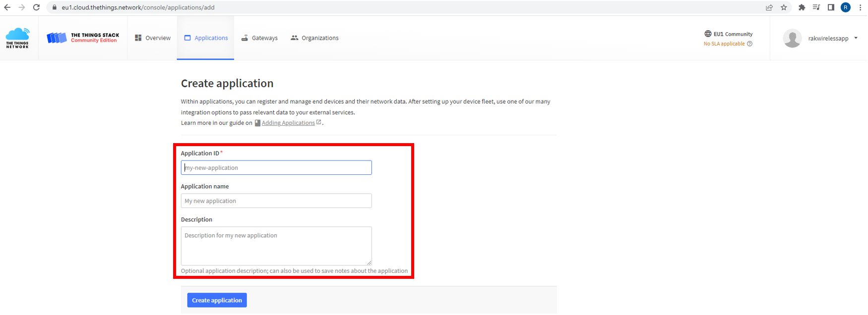Click the EU1 Community globe icon

coord(708,34)
